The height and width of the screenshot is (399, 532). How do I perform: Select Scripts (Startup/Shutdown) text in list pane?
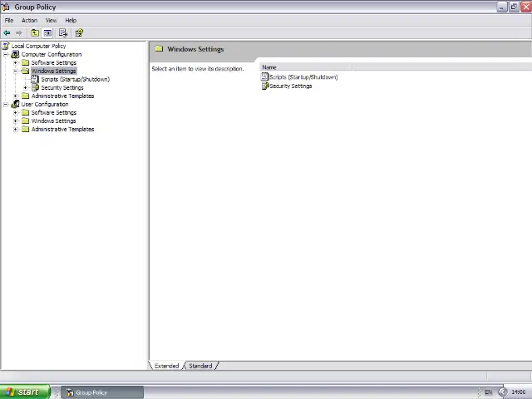coord(303,77)
